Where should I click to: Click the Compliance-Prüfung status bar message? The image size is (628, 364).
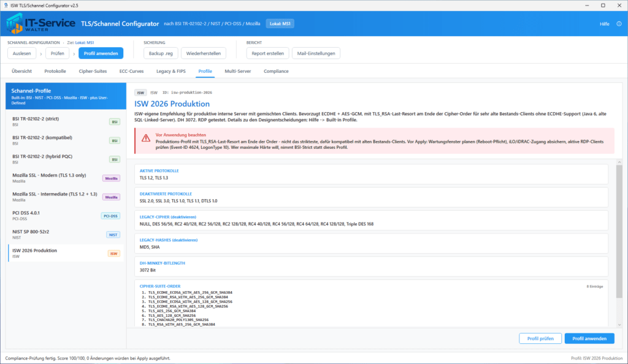point(88,358)
